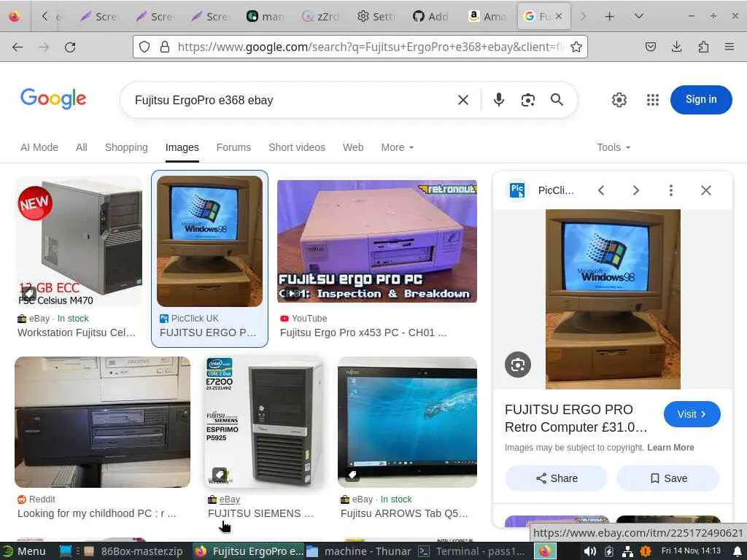Switch to the Web results tab
The width and height of the screenshot is (747, 560).
click(353, 147)
